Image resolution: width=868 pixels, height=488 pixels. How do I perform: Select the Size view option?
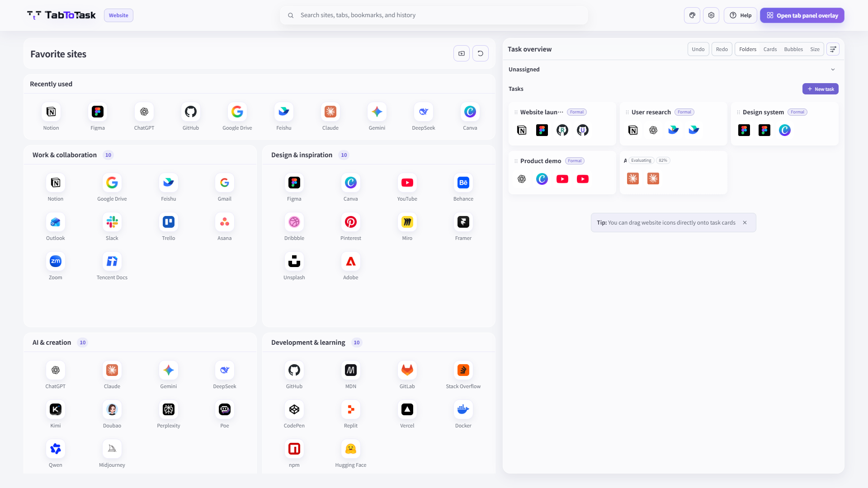pos(815,49)
